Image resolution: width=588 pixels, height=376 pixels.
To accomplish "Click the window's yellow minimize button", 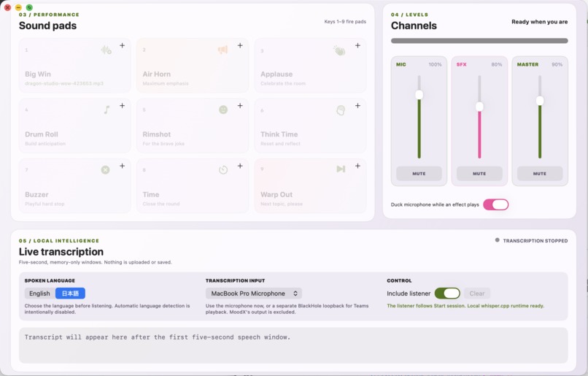I will coord(18,7).
